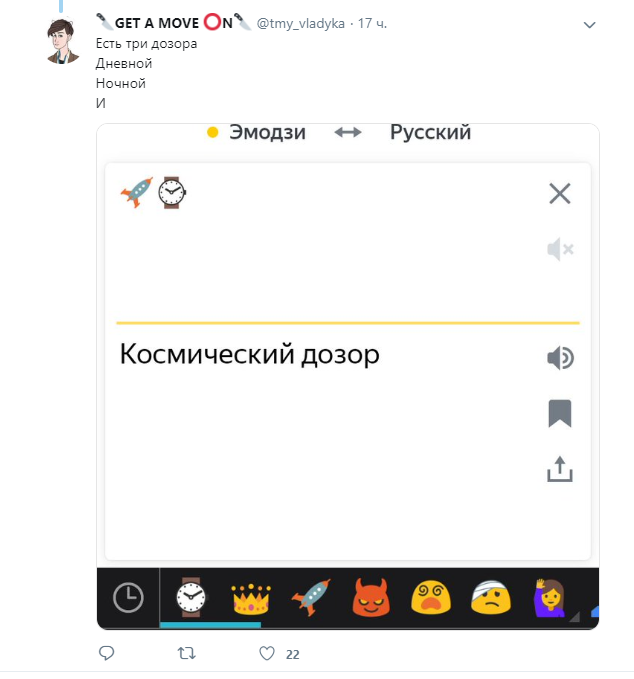
Task: Pick the crown emoji on keyboard
Action: click(x=251, y=598)
